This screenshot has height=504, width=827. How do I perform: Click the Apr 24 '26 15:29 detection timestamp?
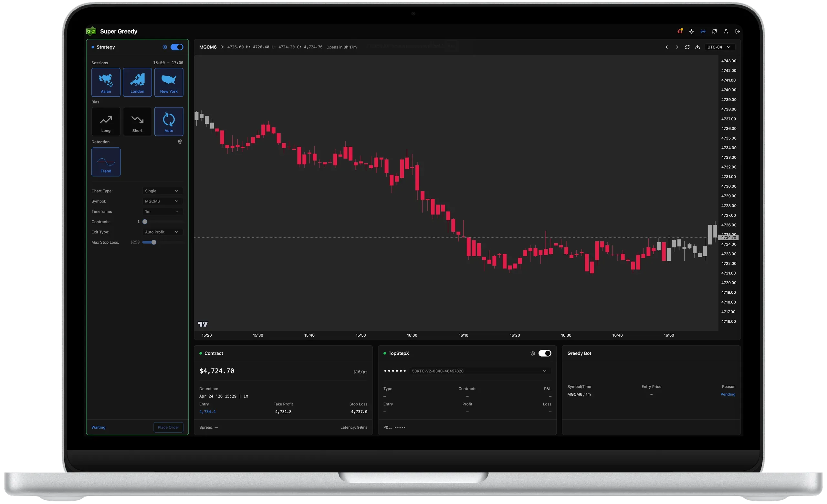click(x=224, y=396)
